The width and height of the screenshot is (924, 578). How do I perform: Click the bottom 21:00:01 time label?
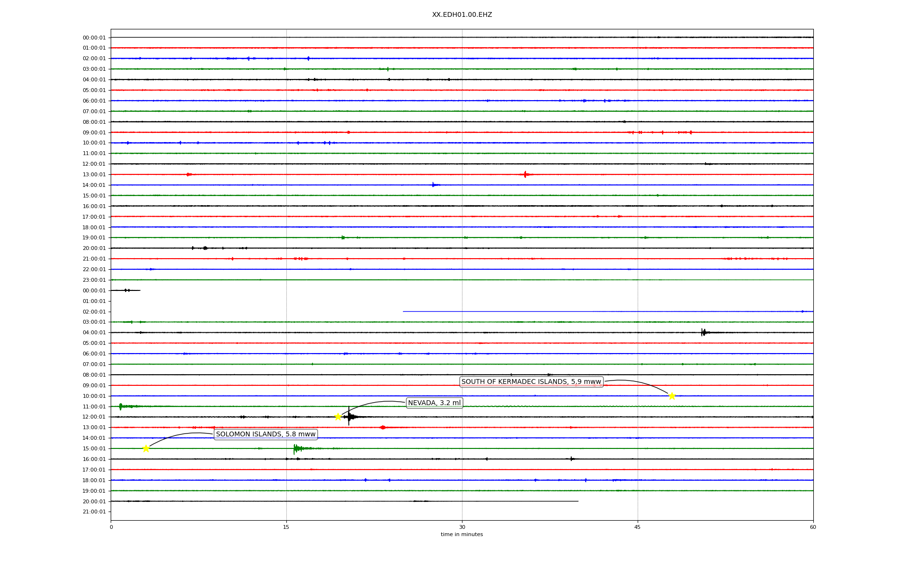[94, 512]
